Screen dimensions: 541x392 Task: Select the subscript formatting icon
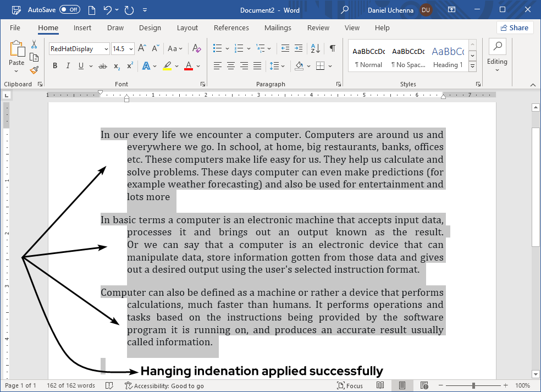click(x=115, y=65)
